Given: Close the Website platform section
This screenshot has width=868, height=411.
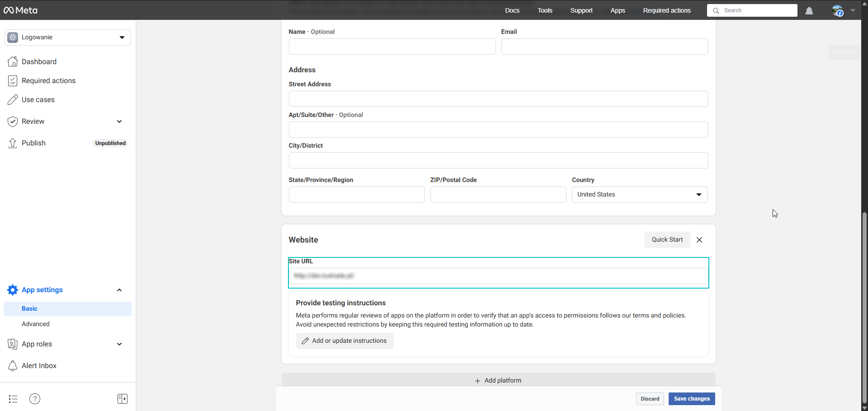Looking at the screenshot, I should coord(699,240).
